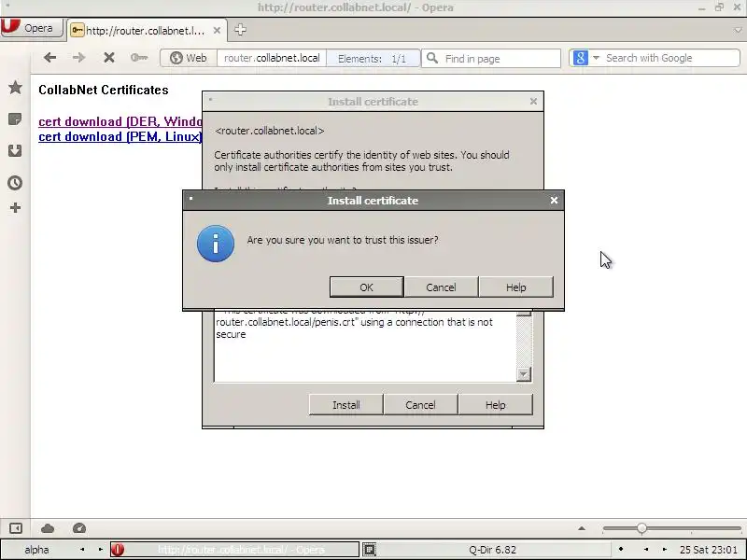Open Notes panel in sidebar
This screenshot has width=747, height=560.
15,119
